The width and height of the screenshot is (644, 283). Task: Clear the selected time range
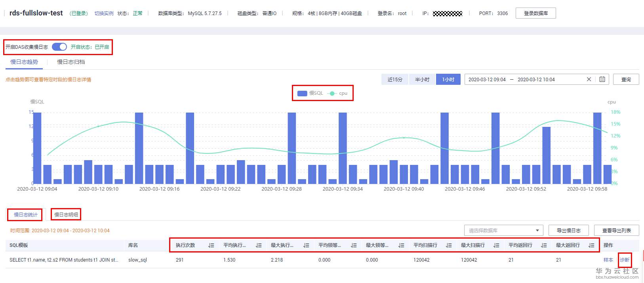coord(589,79)
